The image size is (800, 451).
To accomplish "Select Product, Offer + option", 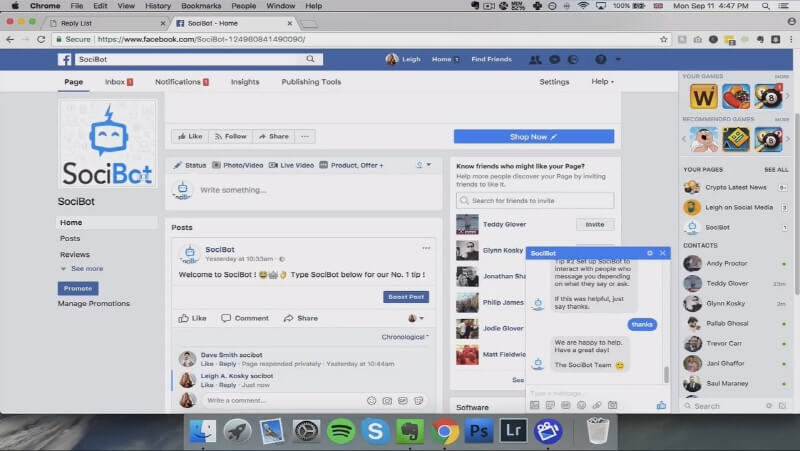I will pyautogui.click(x=352, y=165).
